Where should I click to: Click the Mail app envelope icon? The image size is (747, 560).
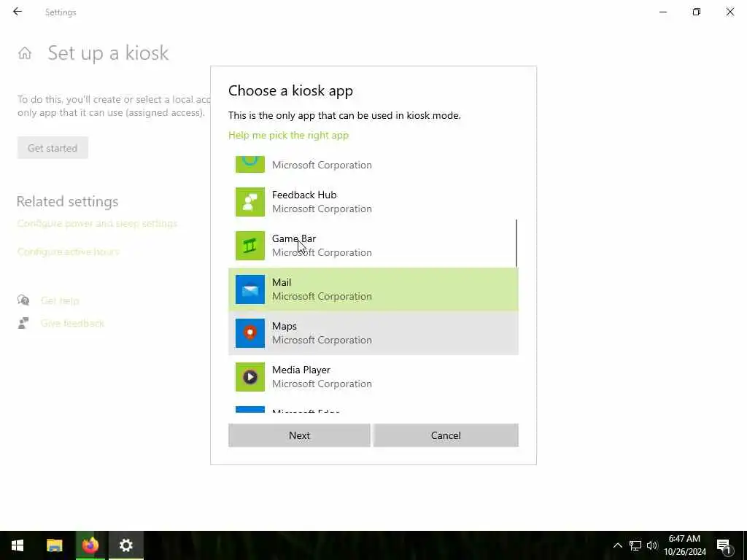click(250, 289)
